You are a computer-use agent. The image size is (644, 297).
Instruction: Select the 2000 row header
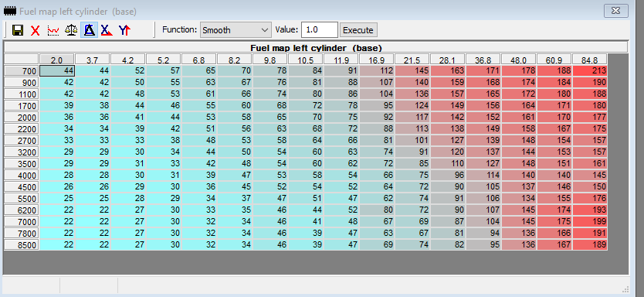pyautogui.click(x=22, y=118)
